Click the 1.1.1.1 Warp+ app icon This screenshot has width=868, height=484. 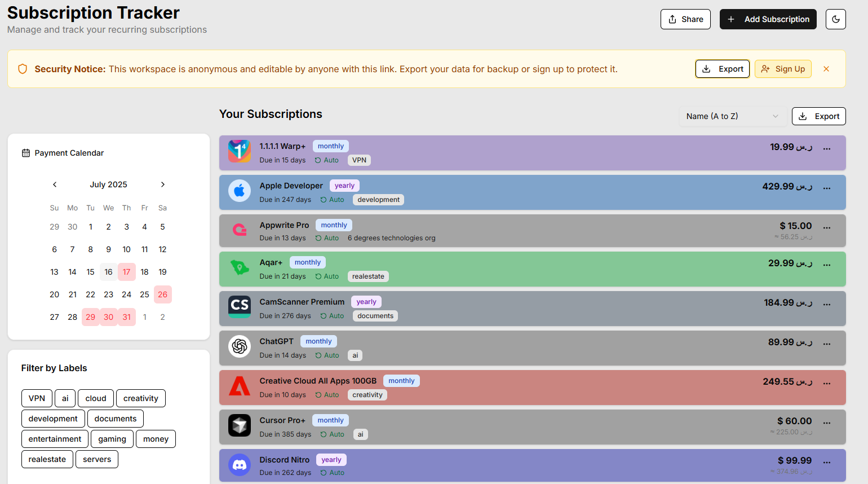pyautogui.click(x=240, y=151)
